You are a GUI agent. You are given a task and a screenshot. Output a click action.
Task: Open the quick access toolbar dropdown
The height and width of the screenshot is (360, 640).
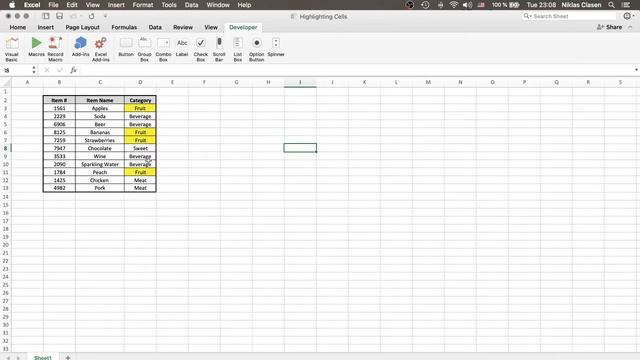pos(105,16)
